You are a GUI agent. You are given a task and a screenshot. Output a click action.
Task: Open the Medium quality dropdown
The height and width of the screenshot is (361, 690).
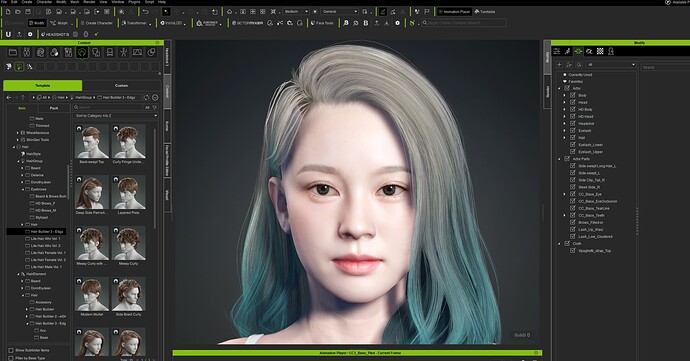click(298, 11)
